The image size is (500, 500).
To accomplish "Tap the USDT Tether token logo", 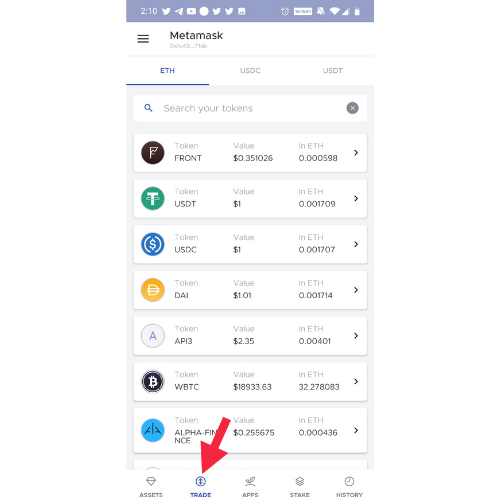I will click(x=153, y=198).
